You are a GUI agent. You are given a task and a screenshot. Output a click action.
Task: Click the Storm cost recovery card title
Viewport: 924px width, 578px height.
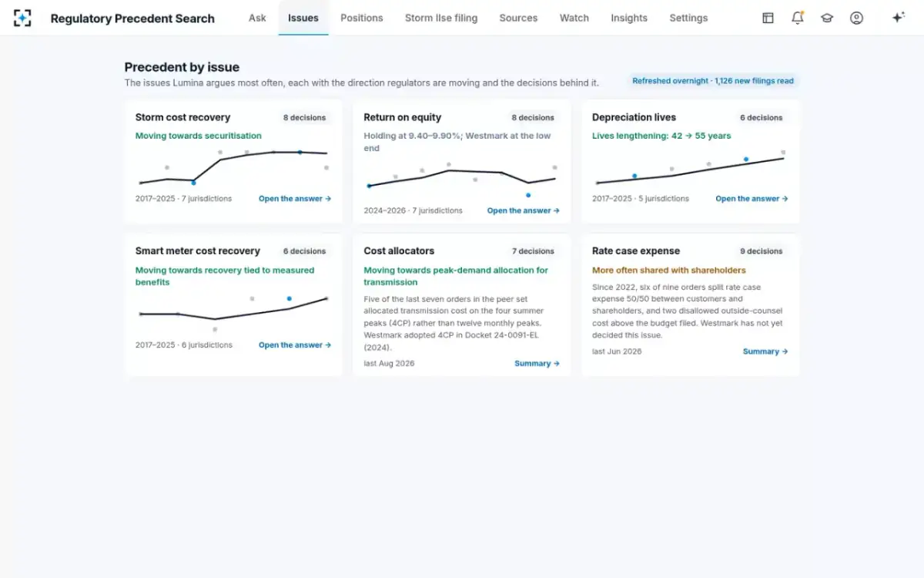point(182,117)
